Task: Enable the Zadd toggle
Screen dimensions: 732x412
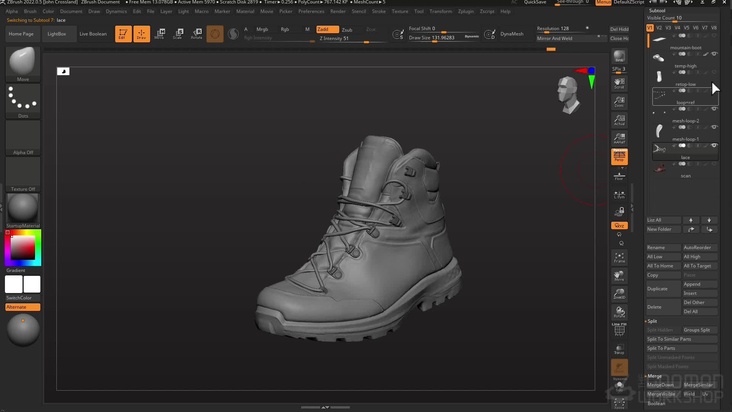Action: pos(327,30)
